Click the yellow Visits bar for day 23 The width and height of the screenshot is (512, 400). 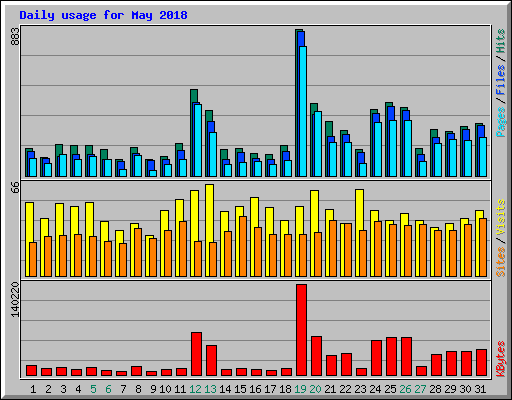coord(358,233)
